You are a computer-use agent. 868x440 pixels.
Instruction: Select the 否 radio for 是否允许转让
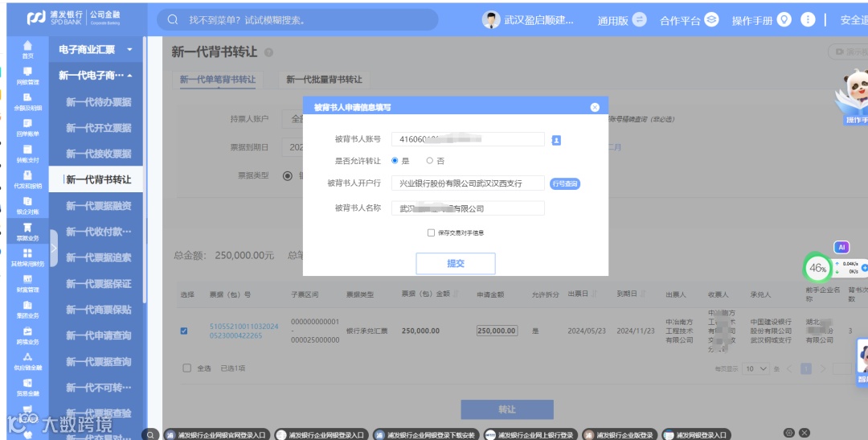pyautogui.click(x=429, y=161)
